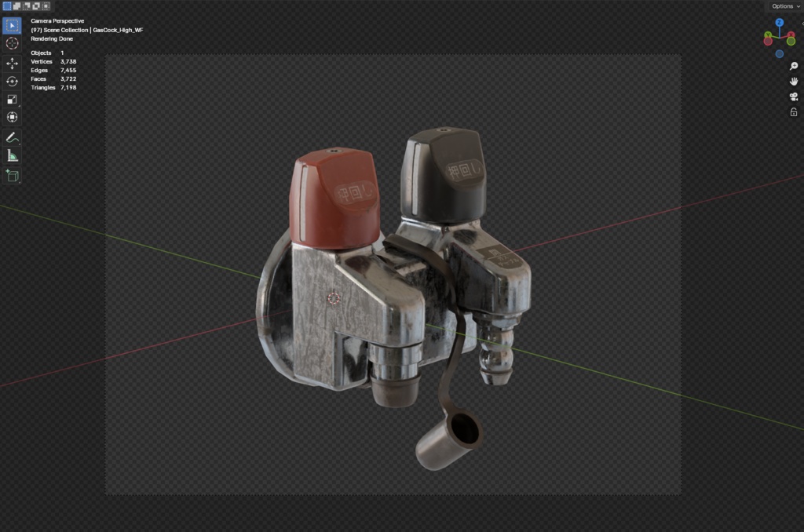Click the GasCock_High_WF collection text
The image size is (804, 532).
click(118, 31)
